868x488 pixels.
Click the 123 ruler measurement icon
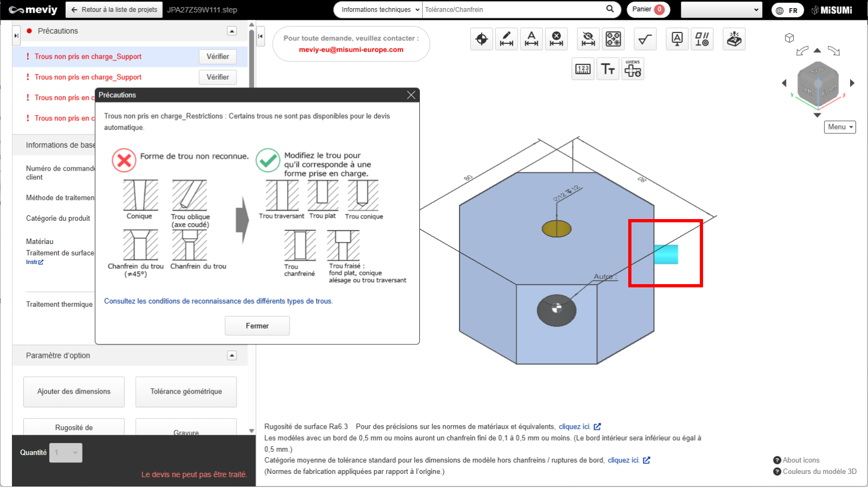coord(583,69)
